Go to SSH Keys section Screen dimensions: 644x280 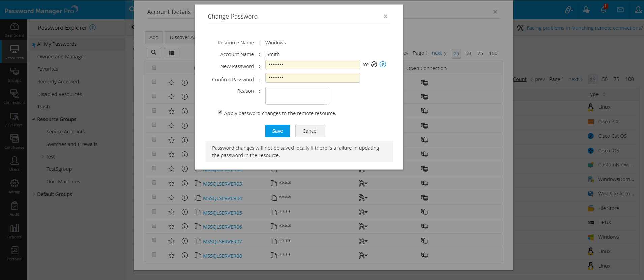click(14, 119)
